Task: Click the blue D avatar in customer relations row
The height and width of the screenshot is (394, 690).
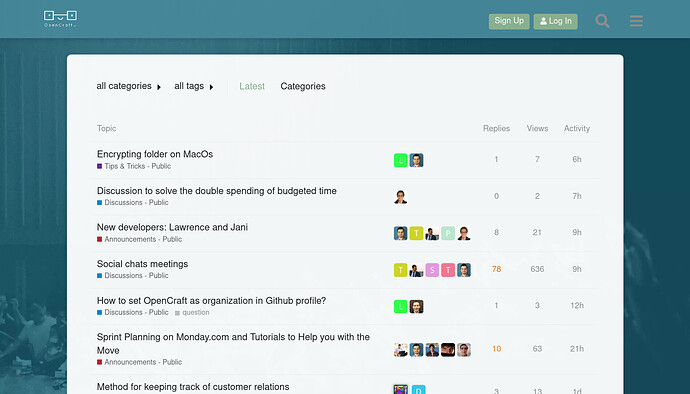Action: tap(418, 389)
